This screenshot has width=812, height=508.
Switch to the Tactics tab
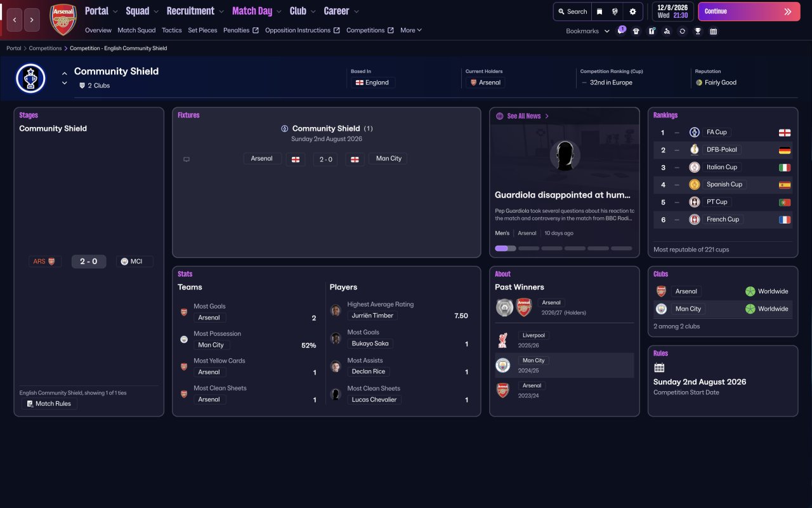coord(172,30)
